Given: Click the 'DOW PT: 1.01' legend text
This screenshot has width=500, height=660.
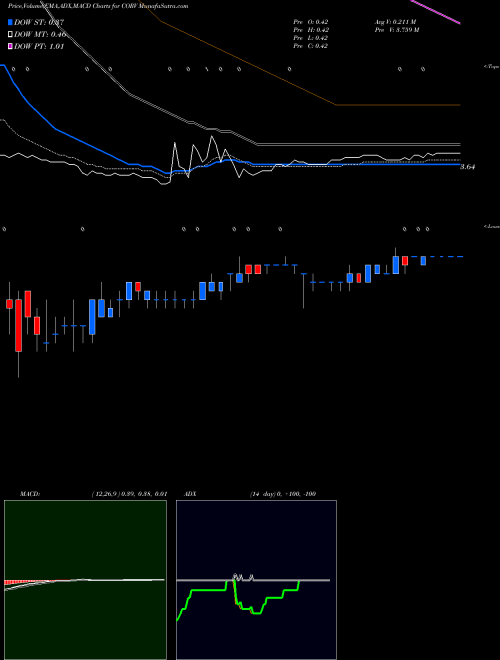Looking at the screenshot, I should coord(39,46).
